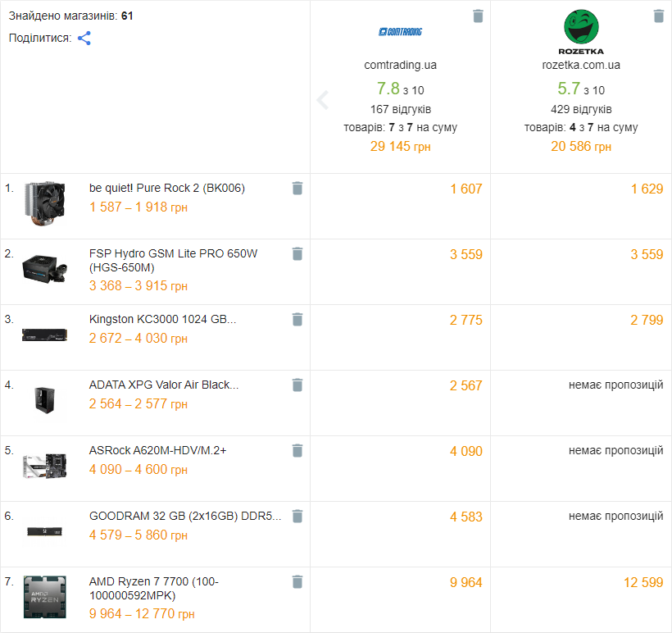Delete be quiet! Pure Rock 2 item
The image size is (672, 633).
click(x=297, y=189)
